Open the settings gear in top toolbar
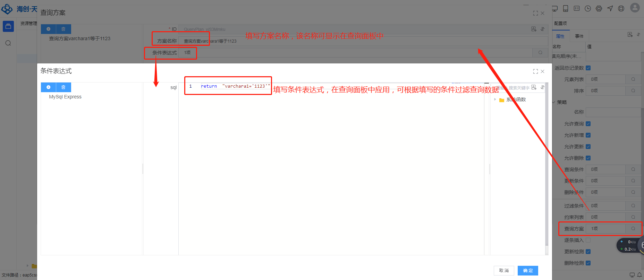644x280 pixels. [x=599, y=9]
